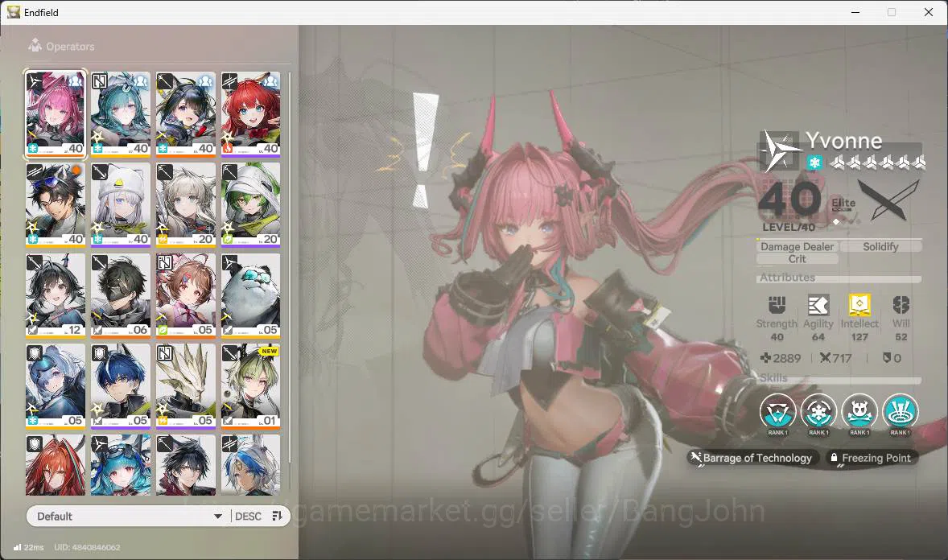Open the Barrage of Technology talent
948x560 pixels.
point(752,458)
